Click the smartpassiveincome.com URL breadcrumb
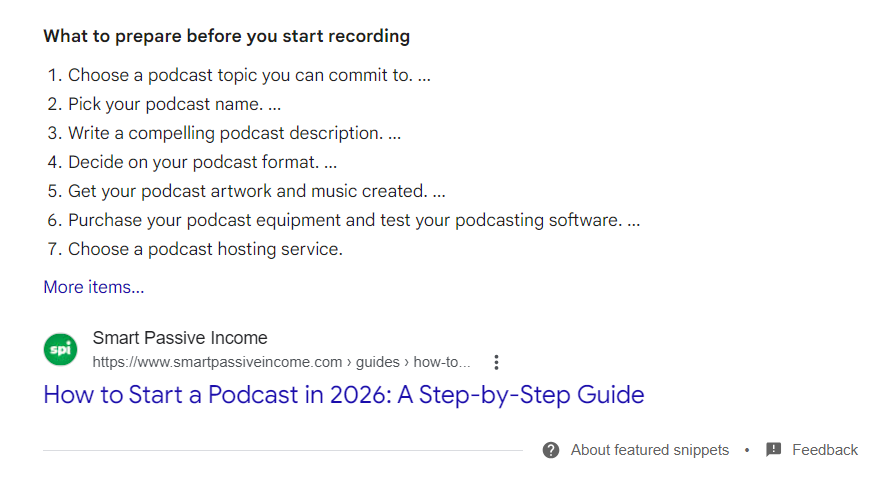Viewport: 880px width, 482px height. [x=217, y=362]
